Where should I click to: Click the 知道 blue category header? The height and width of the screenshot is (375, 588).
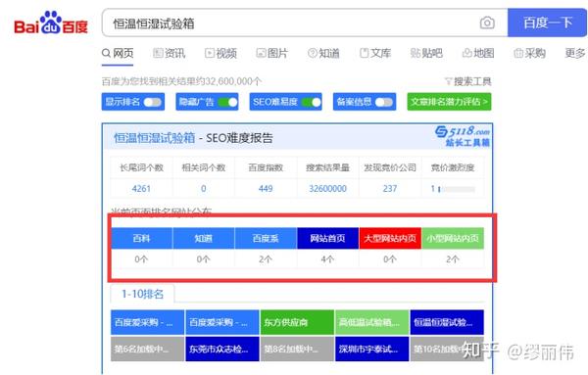coord(203,238)
